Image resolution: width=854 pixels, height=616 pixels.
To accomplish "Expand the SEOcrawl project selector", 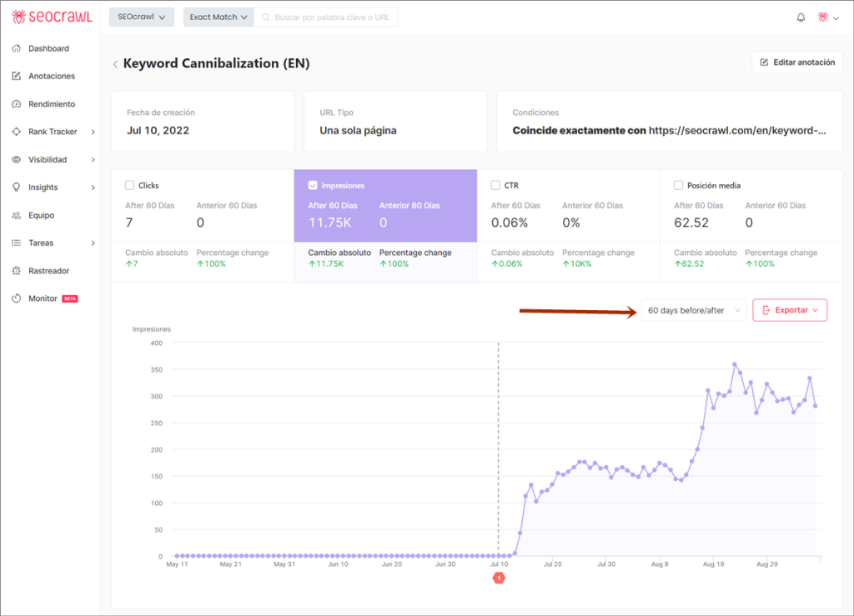I will click(x=141, y=16).
